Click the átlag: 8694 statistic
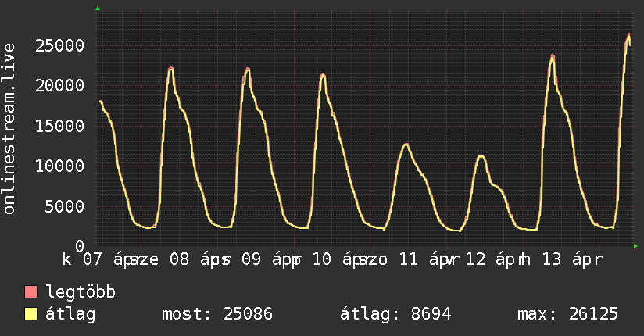Image resolution: width=644 pixels, height=336 pixels. pos(395,314)
